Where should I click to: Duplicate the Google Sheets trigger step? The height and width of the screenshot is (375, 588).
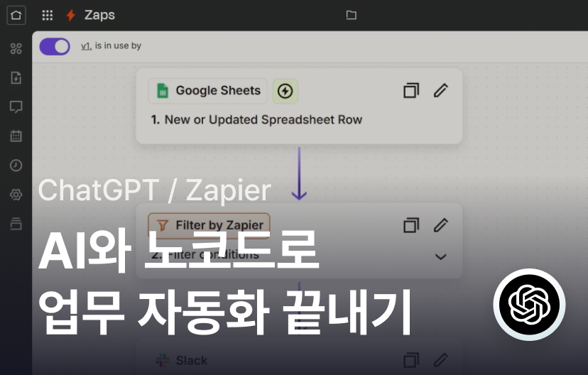(x=410, y=91)
